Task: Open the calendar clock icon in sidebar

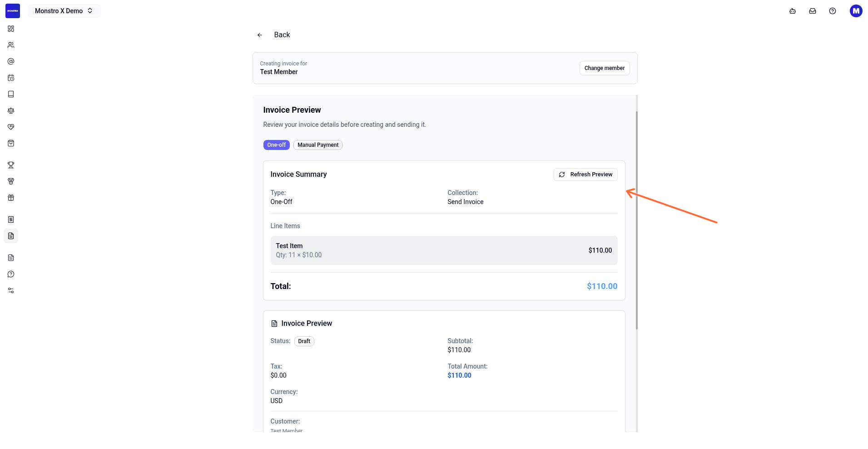Action: (x=11, y=78)
